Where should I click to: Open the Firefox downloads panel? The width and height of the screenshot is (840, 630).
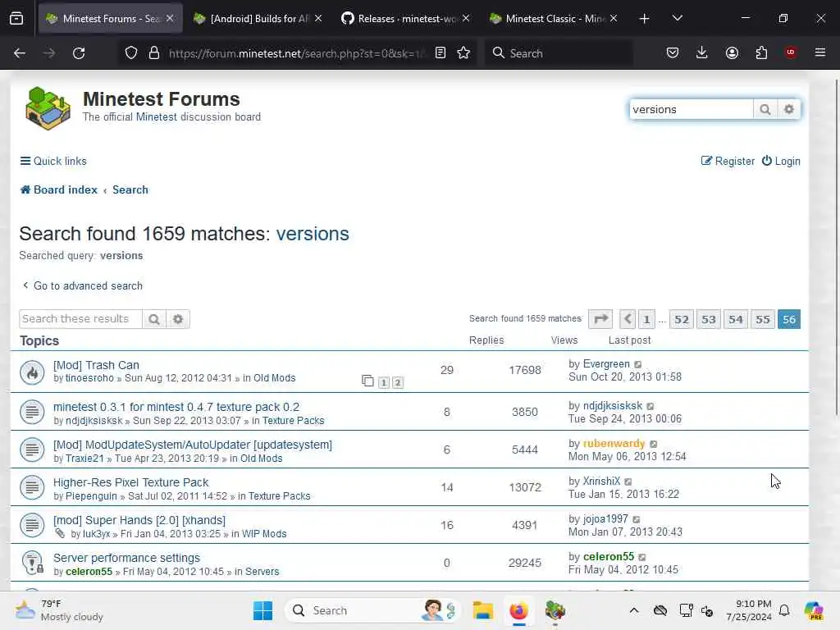click(x=702, y=52)
